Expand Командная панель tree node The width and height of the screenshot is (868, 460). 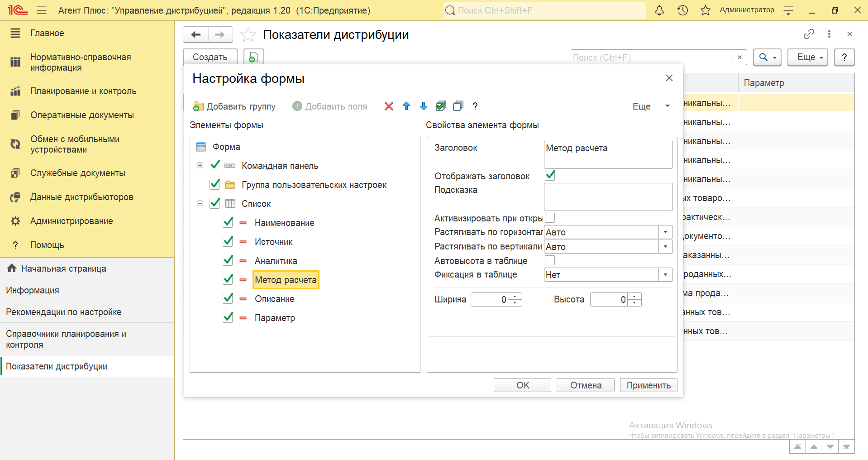tap(200, 165)
